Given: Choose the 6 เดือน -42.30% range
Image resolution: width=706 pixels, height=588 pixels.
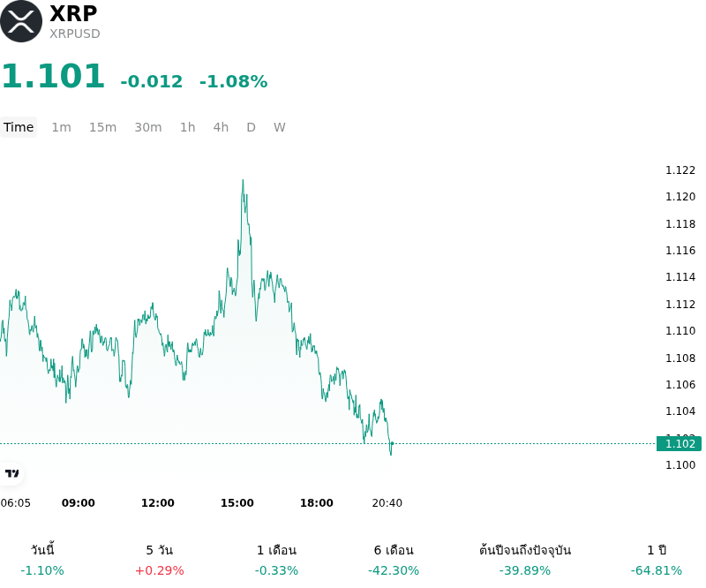Looking at the screenshot, I should pos(394,560).
